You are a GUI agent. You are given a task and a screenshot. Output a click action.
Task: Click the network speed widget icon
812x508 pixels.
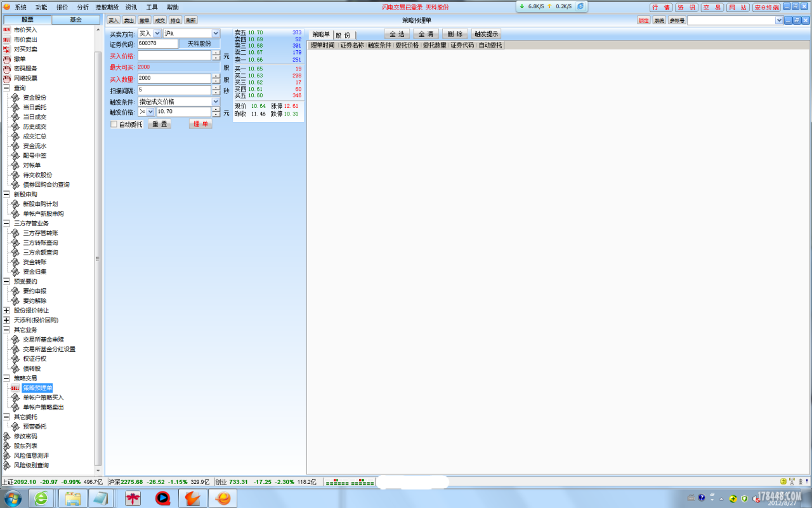point(580,6)
